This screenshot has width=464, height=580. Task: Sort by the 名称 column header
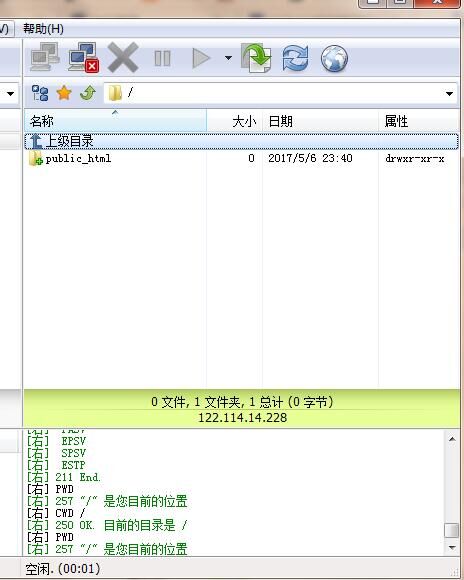pos(115,121)
